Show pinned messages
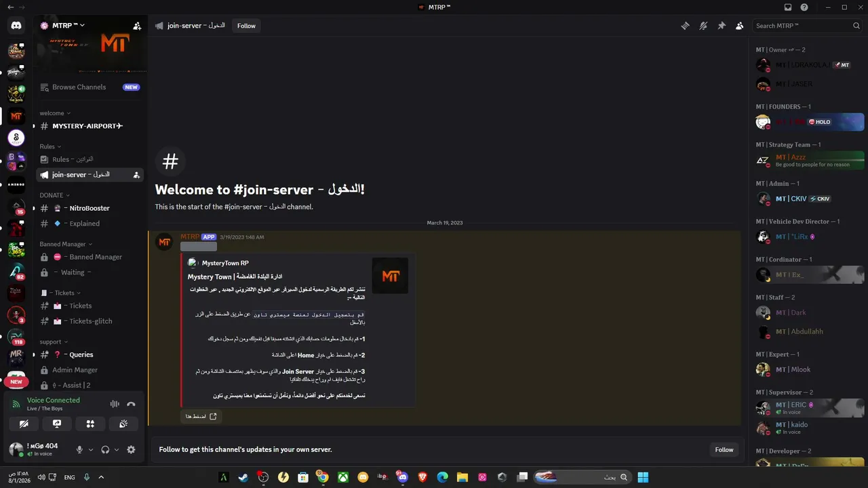The height and width of the screenshot is (488, 868). 722,26
